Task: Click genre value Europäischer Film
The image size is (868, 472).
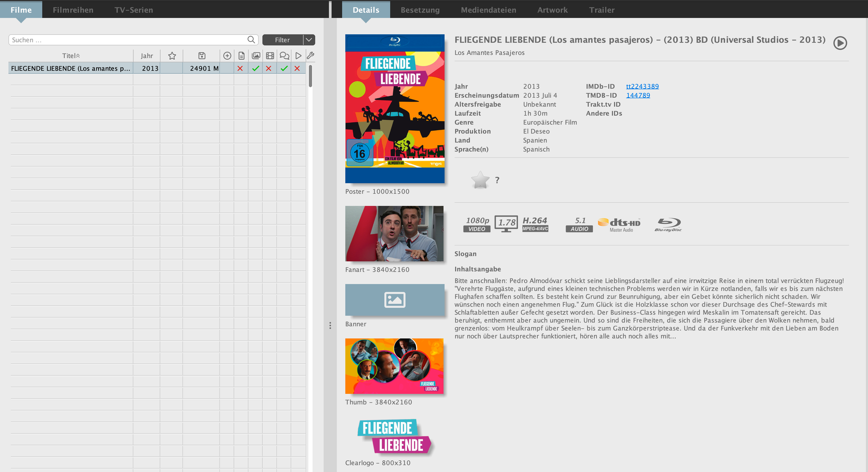Action: [x=550, y=123]
